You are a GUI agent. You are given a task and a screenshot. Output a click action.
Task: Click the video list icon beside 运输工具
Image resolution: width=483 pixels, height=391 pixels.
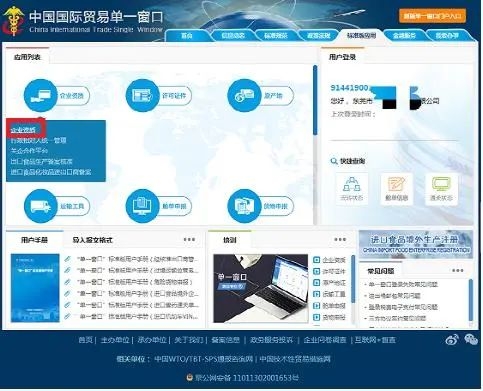coord(317,294)
